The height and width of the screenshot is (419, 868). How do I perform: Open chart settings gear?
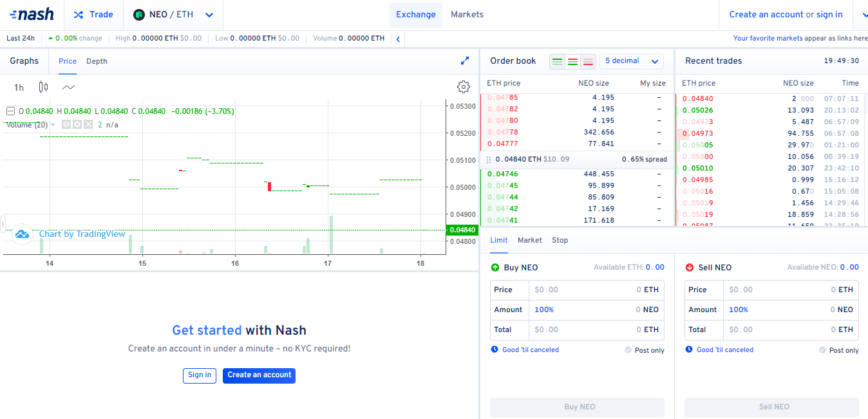pyautogui.click(x=463, y=87)
